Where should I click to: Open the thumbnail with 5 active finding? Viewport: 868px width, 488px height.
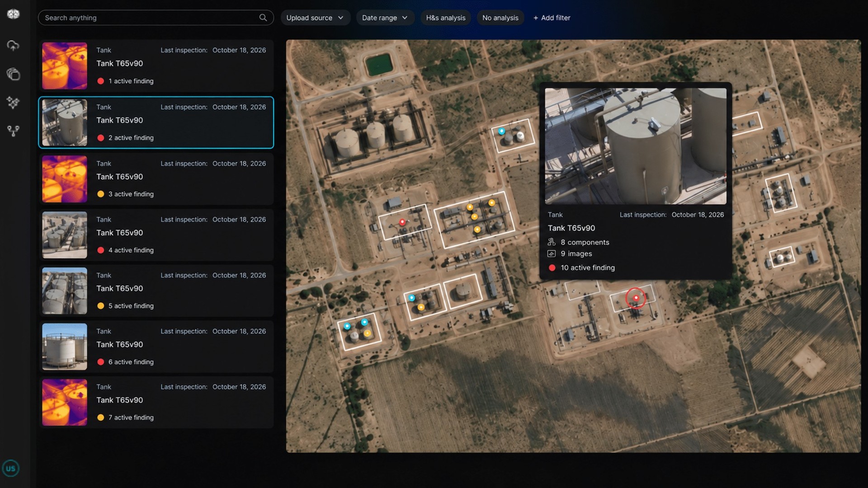(x=65, y=291)
